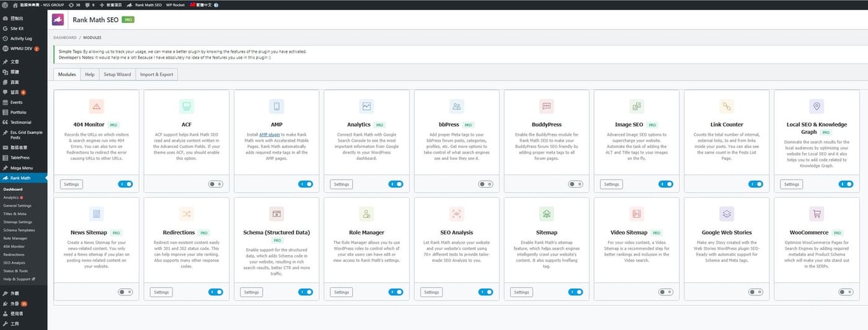This screenshot has height=330, width=868.
Task: Open Sitemap module Settings button
Action: [x=521, y=292]
